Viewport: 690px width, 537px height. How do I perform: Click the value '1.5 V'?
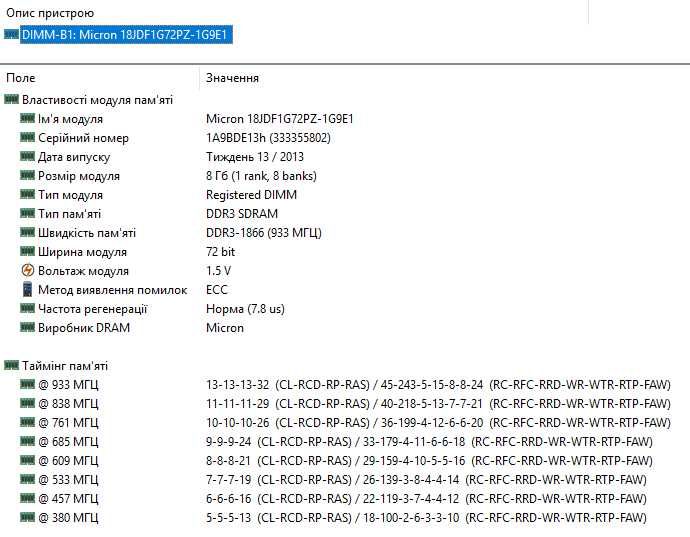[218, 271]
